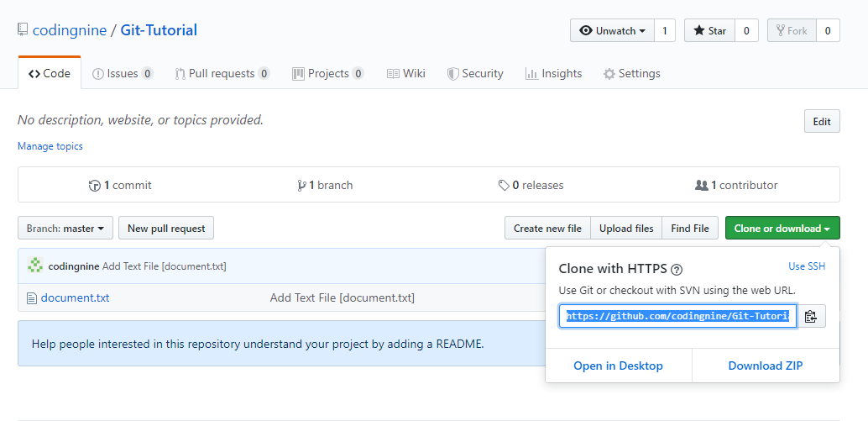Click Open in Desktop

tap(618, 366)
